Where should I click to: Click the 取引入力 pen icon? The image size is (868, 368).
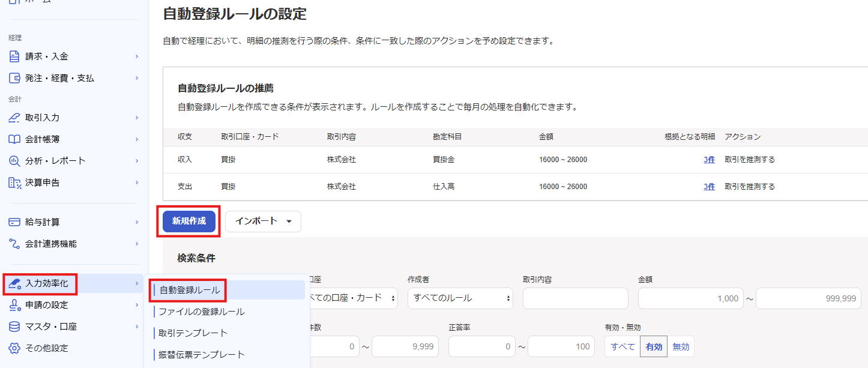(x=15, y=118)
